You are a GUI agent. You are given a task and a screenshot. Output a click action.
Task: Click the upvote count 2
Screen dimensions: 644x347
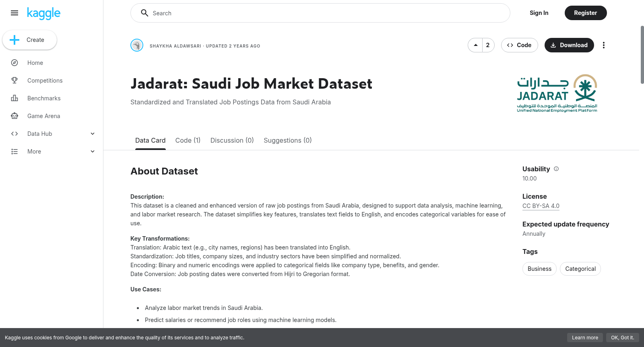pos(488,45)
